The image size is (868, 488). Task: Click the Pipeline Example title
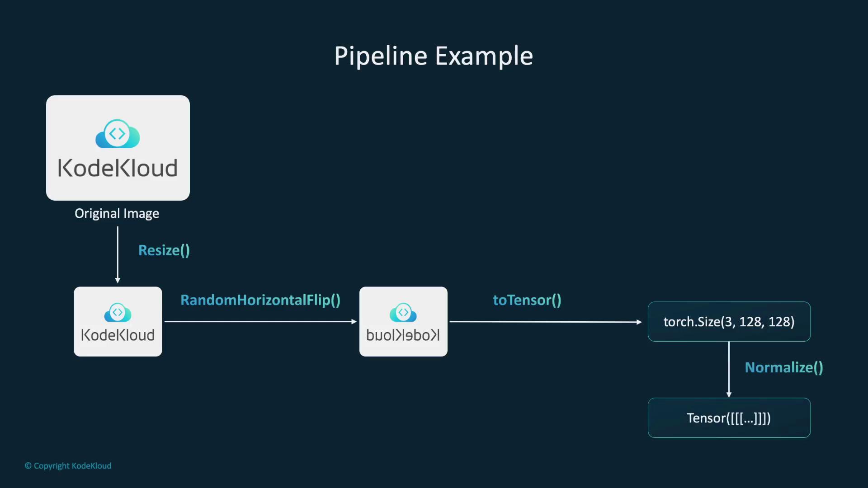click(x=434, y=56)
